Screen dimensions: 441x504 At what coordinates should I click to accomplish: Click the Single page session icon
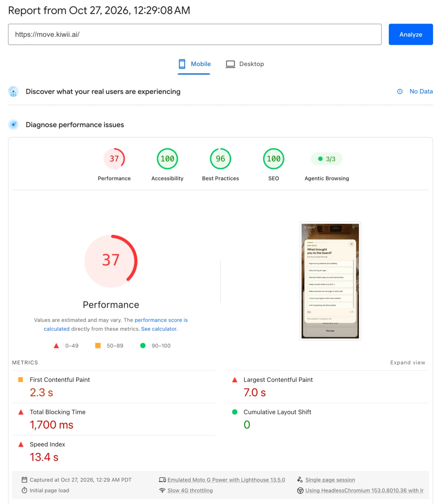pyautogui.click(x=300, y=480)
